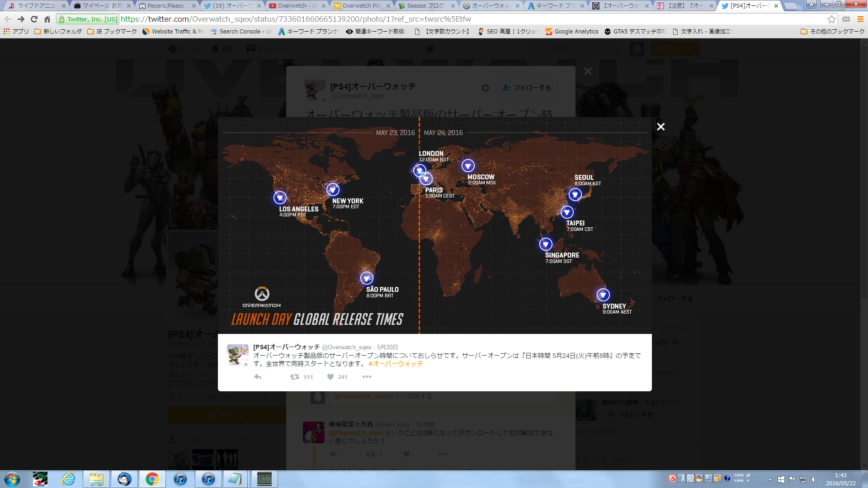Open the Bastion avatar beside the photo caption
Screen dimensions: 868x488
click(237, 355)
